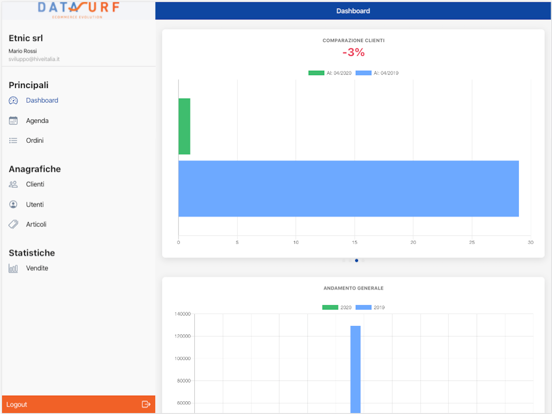Open the Clienti page

[x=35, y=184]
